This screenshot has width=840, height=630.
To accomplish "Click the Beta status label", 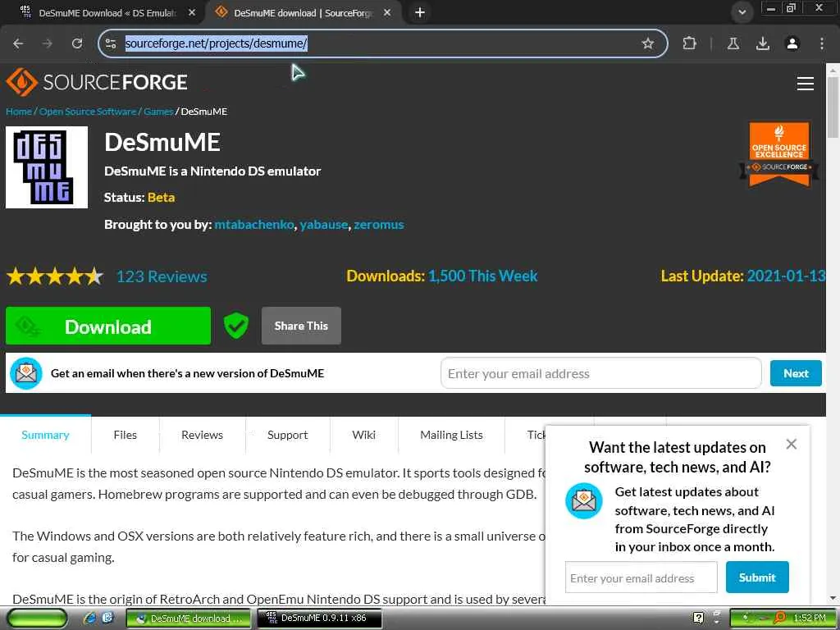I will [162, 197].
